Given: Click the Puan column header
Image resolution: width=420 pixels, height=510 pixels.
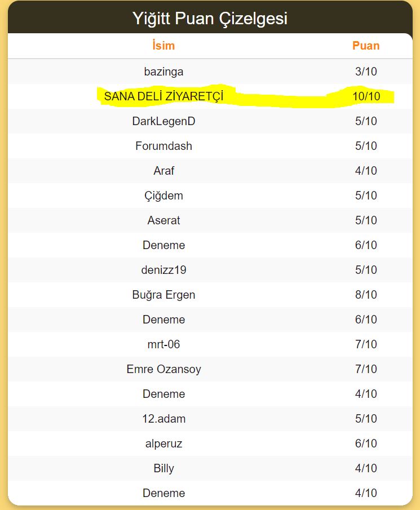Looking at the screenshot, I should pyautogui.click(x=366, y=46).
